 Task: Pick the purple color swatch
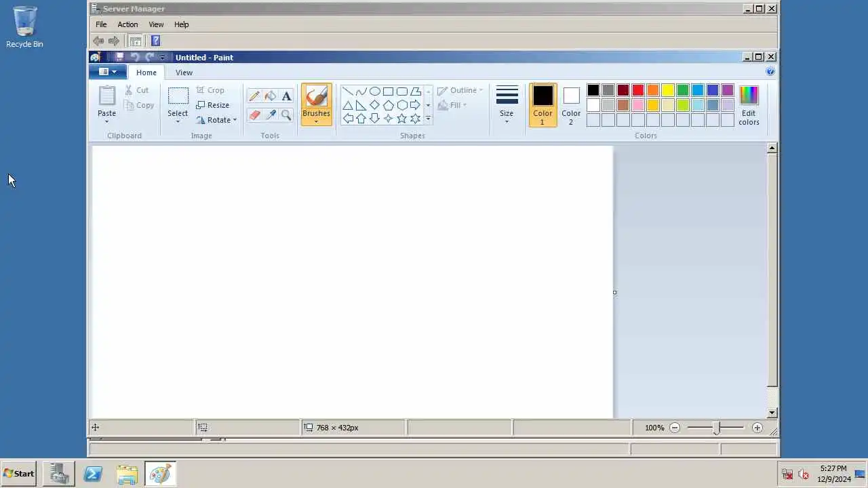click(x=728, y=90)
